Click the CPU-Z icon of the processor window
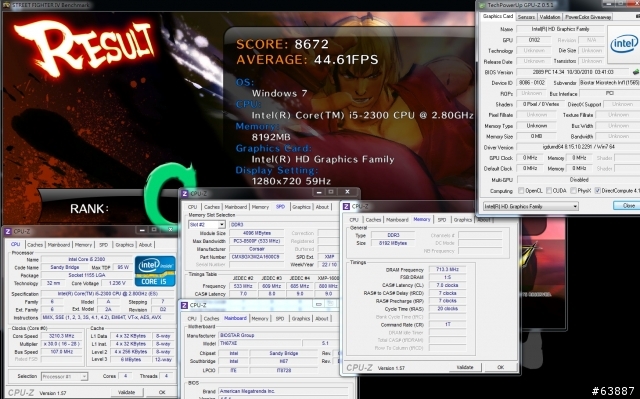This screenshot has height=399, width=640. [8, 231]
